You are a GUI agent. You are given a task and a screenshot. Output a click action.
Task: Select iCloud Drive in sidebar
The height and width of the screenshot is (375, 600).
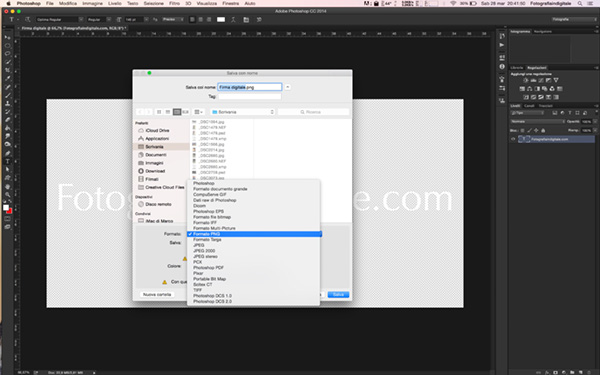157,130
